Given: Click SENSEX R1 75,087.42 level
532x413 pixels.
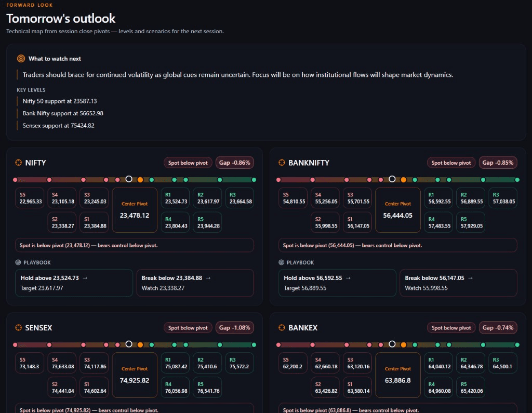Looking at the screenshot, I should click(x=175, y=363).
